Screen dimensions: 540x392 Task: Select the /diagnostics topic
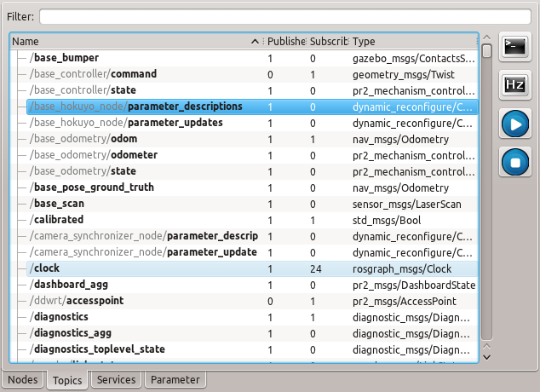(x=252, y=317)
